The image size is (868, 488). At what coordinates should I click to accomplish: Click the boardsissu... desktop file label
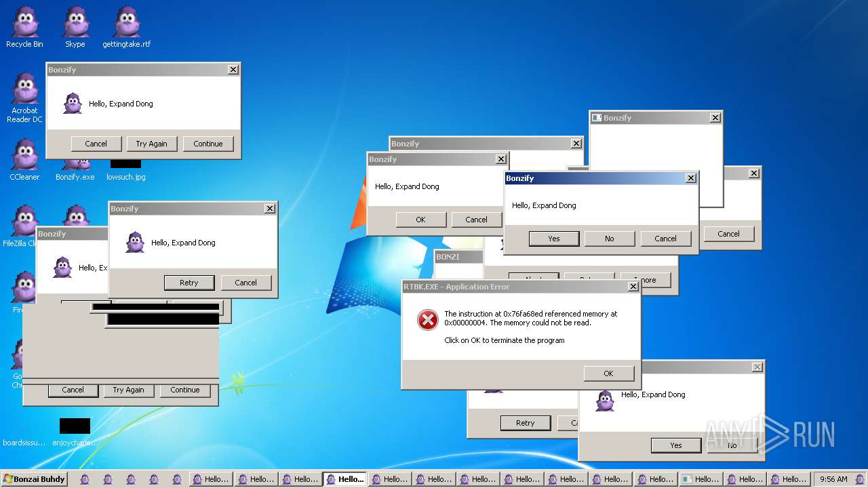click(24, 443)
